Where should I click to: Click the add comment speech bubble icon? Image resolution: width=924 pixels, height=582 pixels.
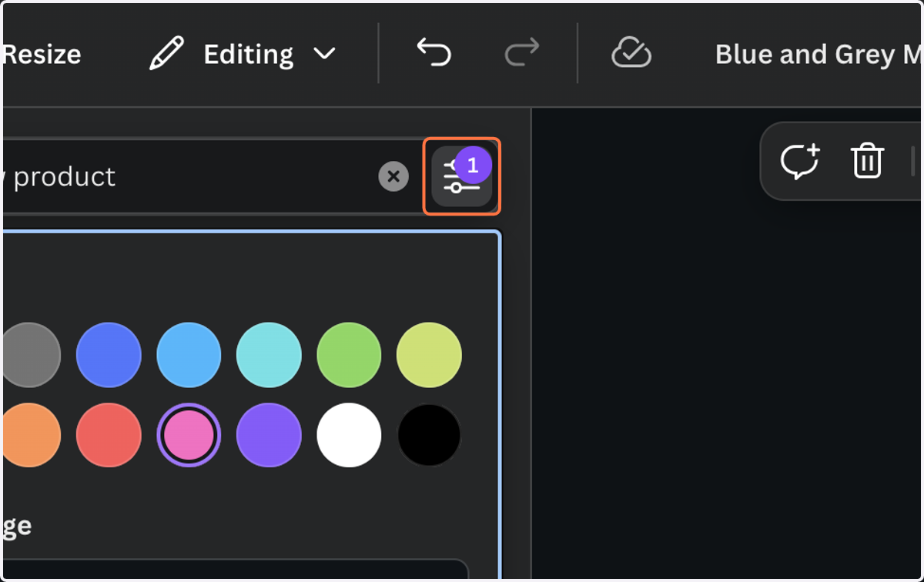(800, 162)
